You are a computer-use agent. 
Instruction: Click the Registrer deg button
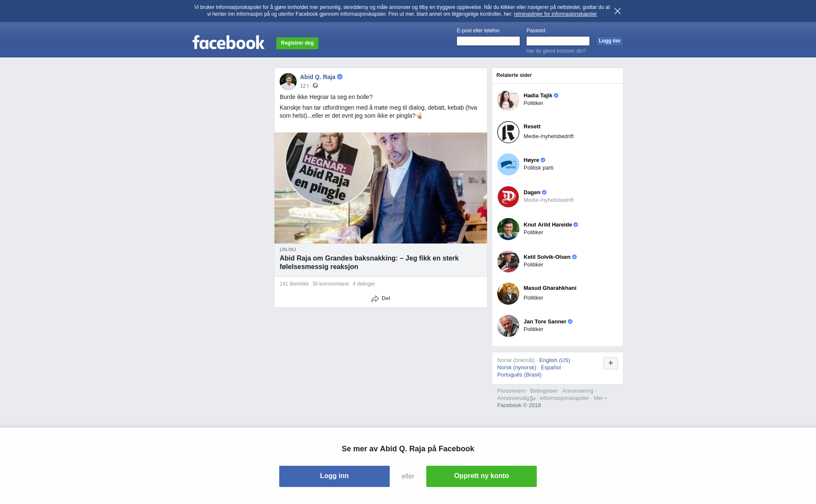pyautogui.click(x=297, y=43)
